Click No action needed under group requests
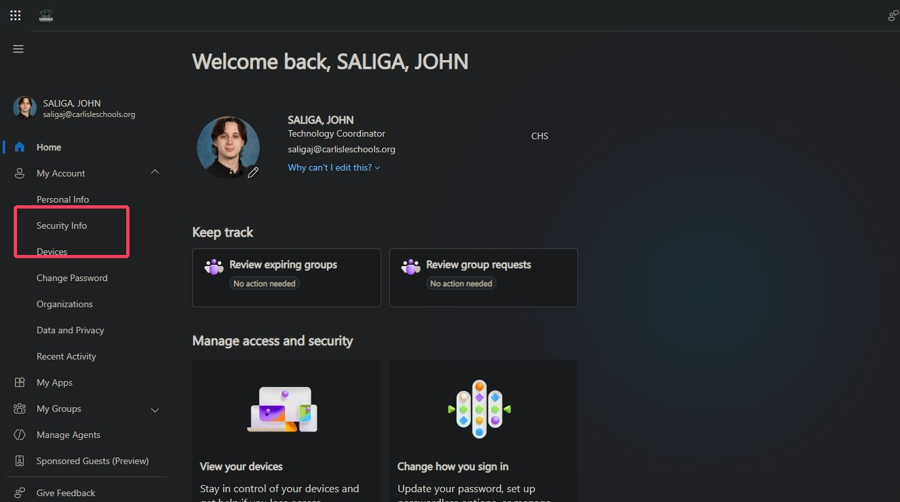 tap(461, 283)
